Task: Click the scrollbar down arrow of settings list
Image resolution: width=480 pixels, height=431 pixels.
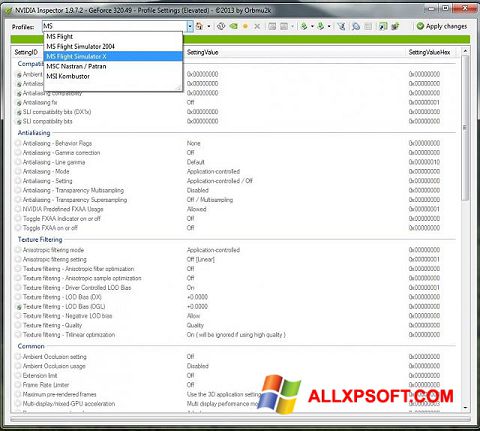Action: tap(465, 408)
